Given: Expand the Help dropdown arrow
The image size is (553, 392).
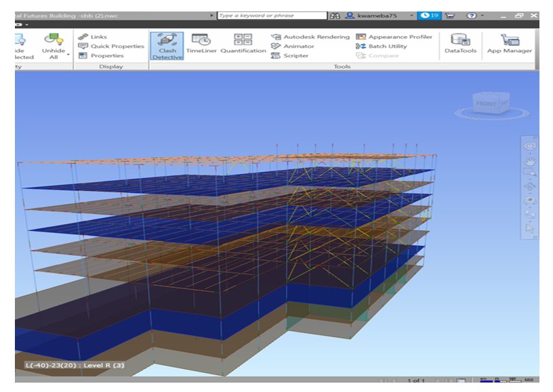Looking at the screenshot, I should coord(483,15).
